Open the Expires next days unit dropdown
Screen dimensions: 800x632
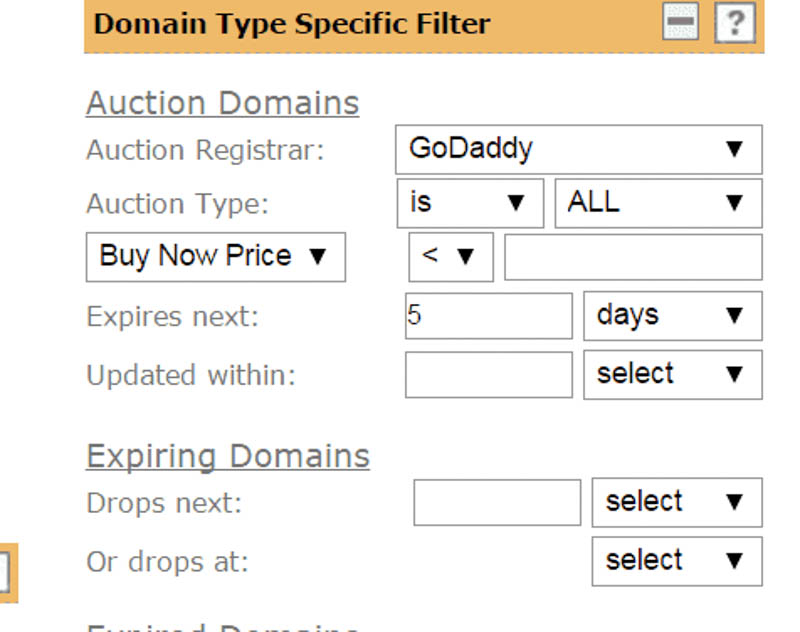(672, 316)
